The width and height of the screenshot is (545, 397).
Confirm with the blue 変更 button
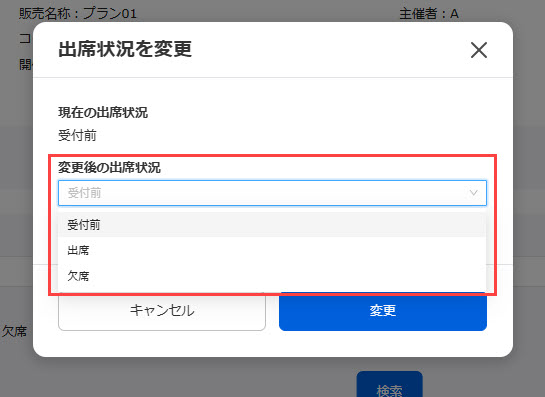coord(383,311)
